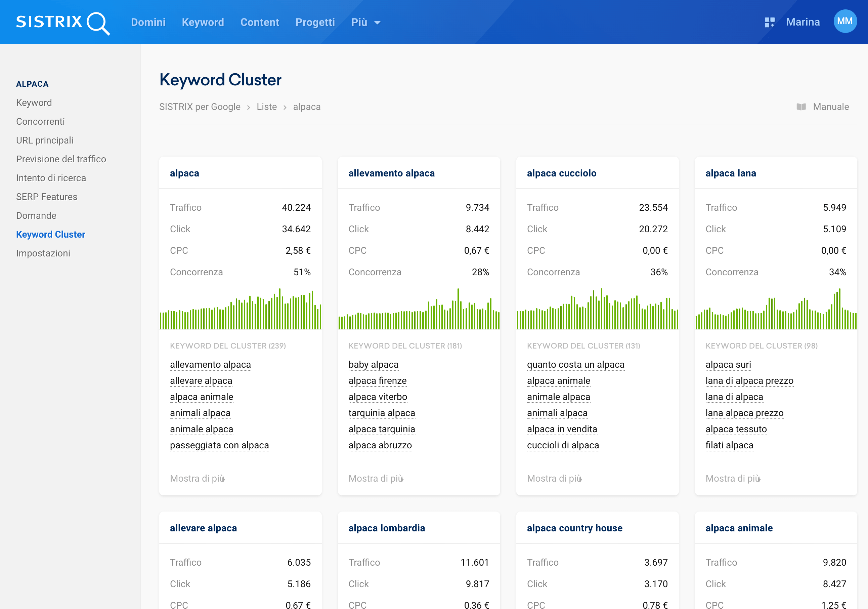Go to Content in the navigation
The image size is (868, 609).
coord(260,22)
